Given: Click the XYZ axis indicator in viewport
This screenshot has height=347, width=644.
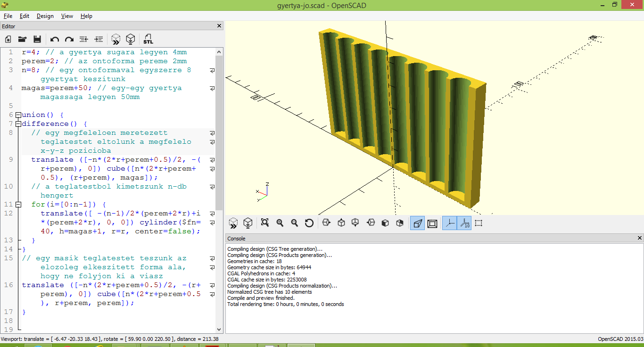Looking at the screenshot, I should pyautogui.click(x=263, y=192).
